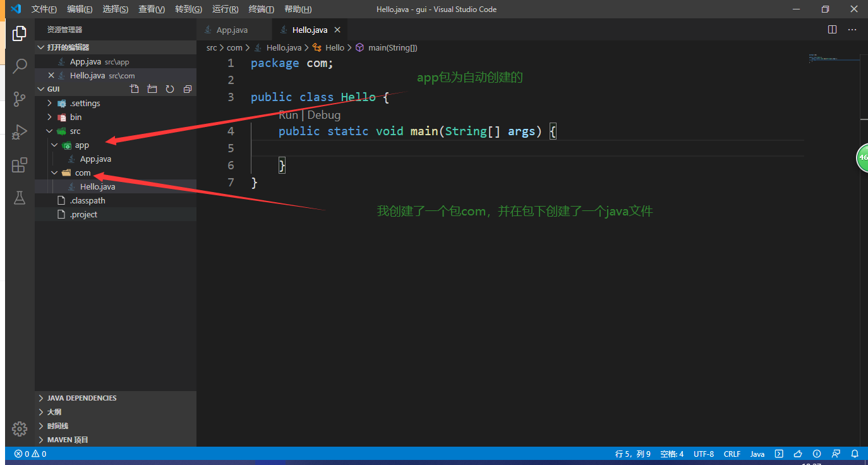The image size is (868, 465).
Task: Open the Testing flask view
Action: tap(19, 198)
